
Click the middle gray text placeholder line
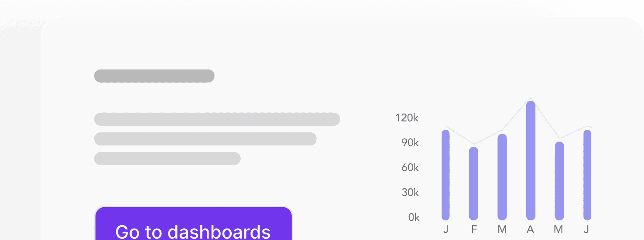coord(205,139)
